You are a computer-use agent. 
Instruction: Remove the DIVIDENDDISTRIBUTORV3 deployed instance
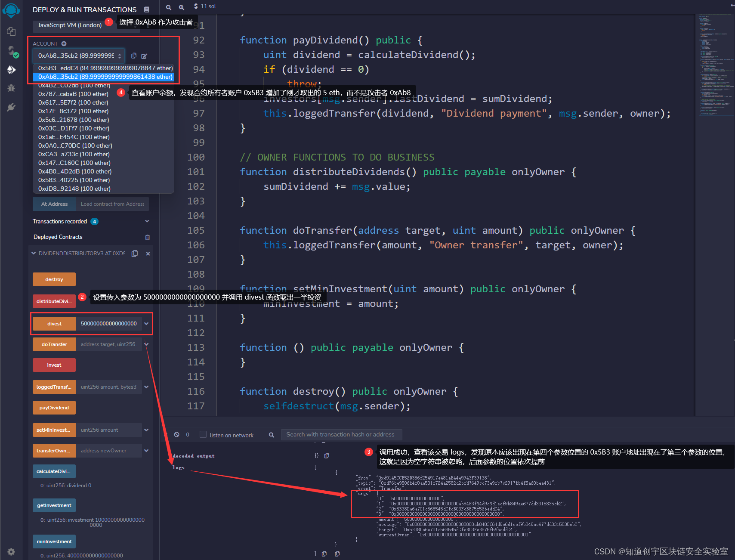pyautogui.click(x=148, y=254)
